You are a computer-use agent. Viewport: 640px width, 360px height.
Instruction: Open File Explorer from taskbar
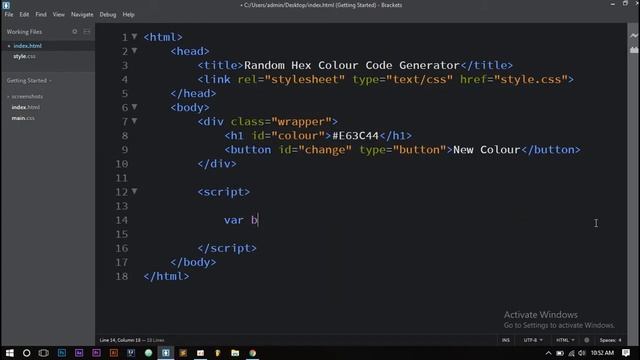[235, 353]
